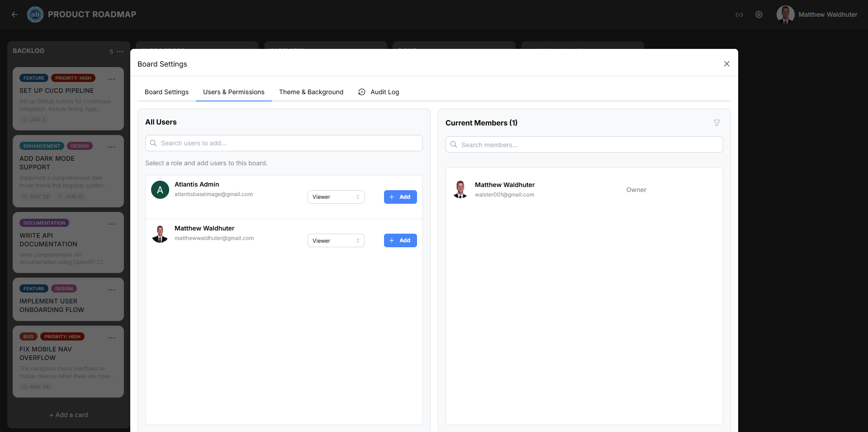Image resolution: width=868 pixels, height=432 pixels.
Task: Click the search icon in users search
Action: click(153, 143)
